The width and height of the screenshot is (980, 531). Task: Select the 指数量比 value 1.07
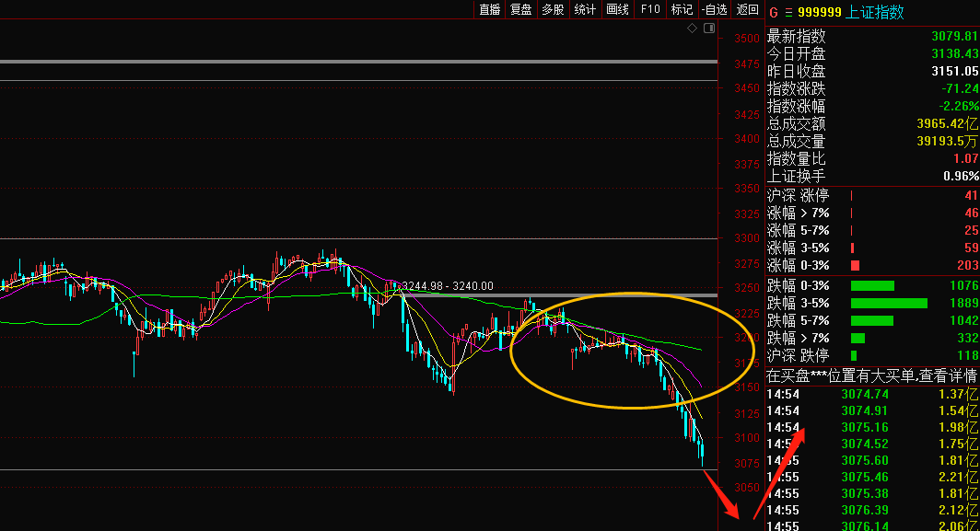click(965, 158)
